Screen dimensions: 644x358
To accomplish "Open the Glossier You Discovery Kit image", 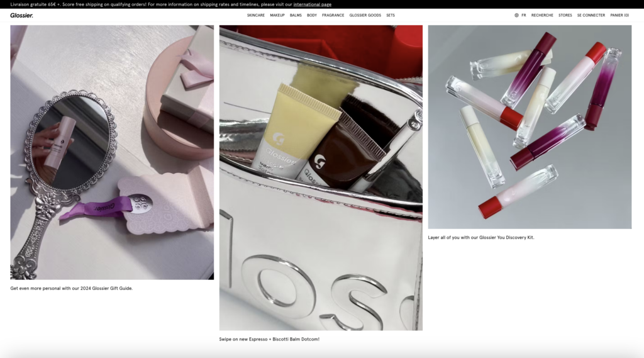I will click(x=530, y=127).
